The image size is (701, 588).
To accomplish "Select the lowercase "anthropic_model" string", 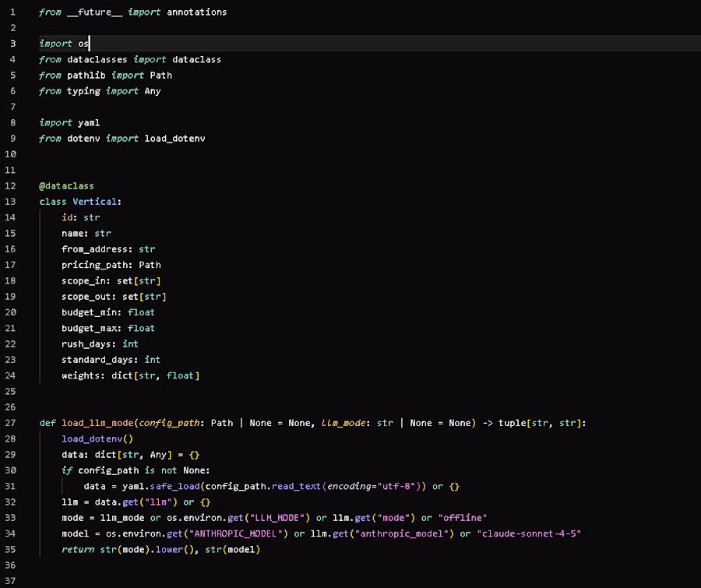I will coord(404,533).
